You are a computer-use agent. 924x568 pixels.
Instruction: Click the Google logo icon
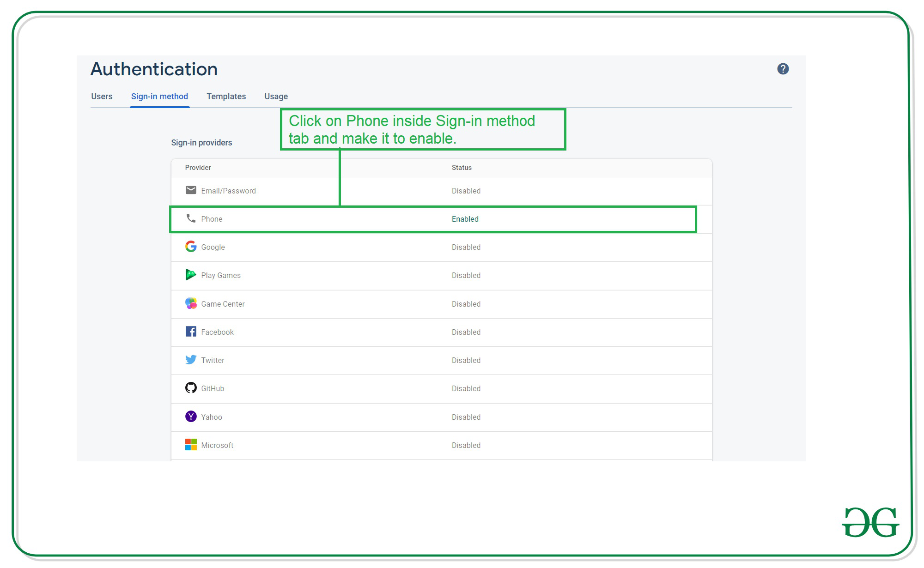pos(191,247)
